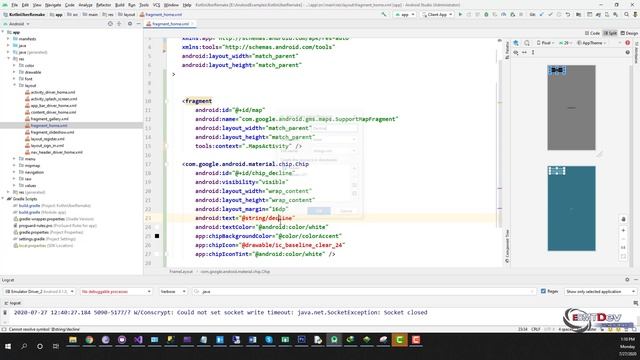
Task: Expand the java folder
Action: (x=8, y=45)
